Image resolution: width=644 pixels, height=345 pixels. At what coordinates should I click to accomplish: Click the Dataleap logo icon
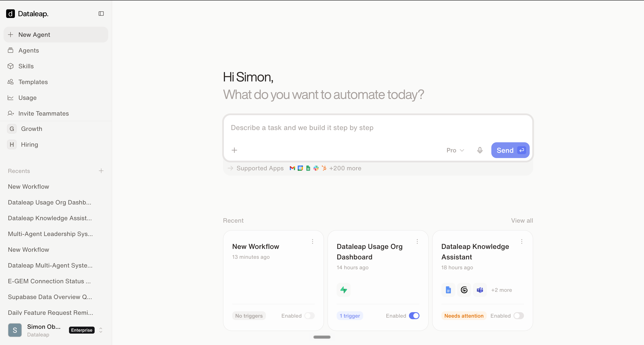pos(10,14)
